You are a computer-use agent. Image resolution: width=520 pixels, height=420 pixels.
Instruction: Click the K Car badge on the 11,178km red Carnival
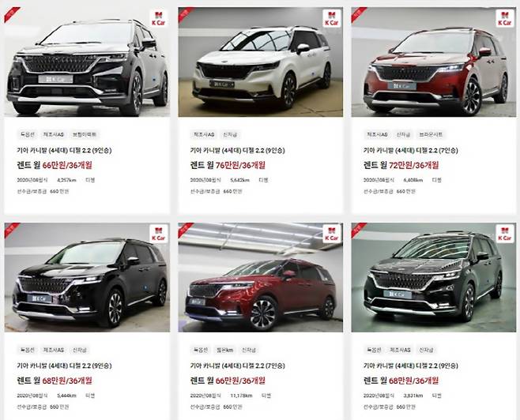coord(332,234)
